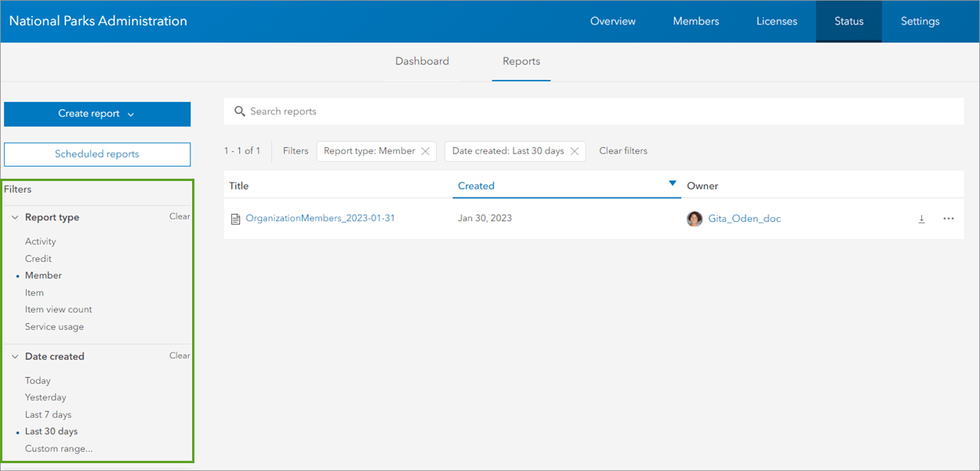Click the sort arrow on the Created column
Viewport: 980px width, 471px height.
672,183
